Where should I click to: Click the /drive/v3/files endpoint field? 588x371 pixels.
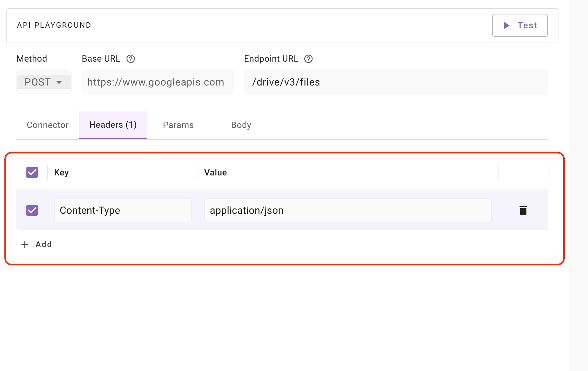click(396, 82)
